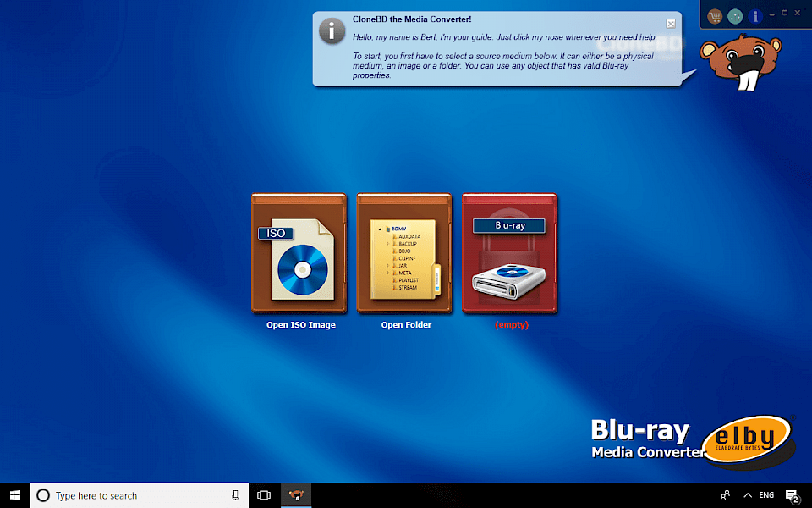Open the People icon in system tray
Viewport: 812px width, 508px height.
[725, 495]
